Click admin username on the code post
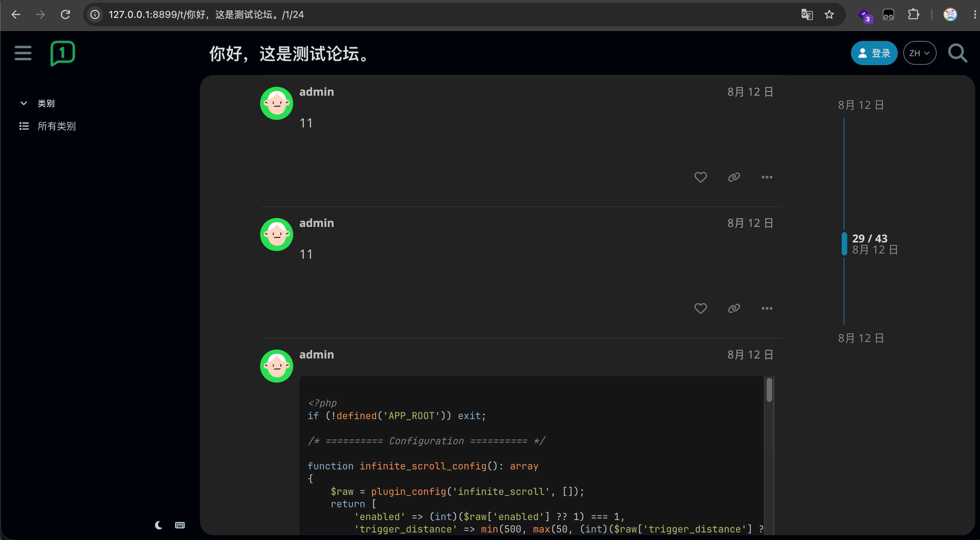The image size is (980, 540). click(x=317, y=354)
